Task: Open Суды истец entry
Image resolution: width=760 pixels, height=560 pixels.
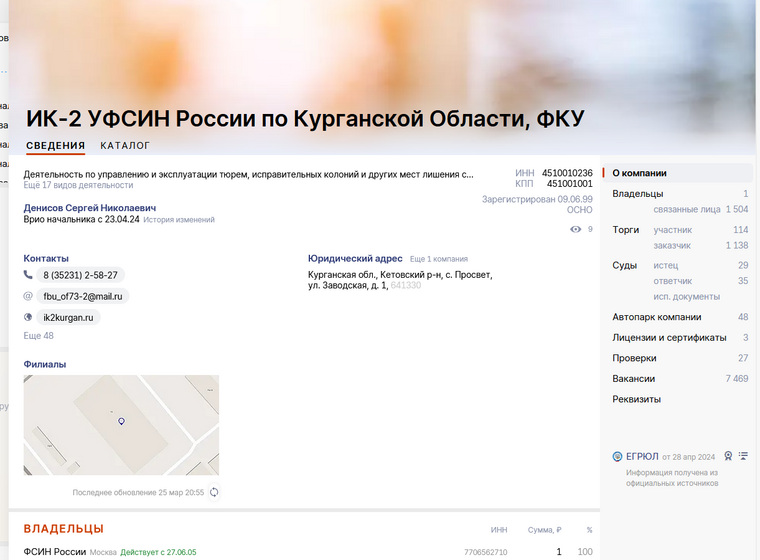Action: (700, 265)
